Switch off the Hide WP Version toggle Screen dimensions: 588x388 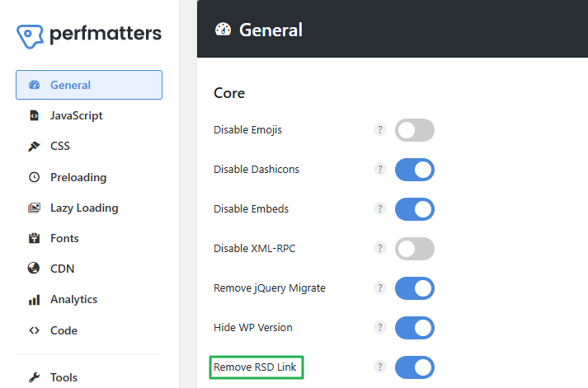click(x=414, y=328)
